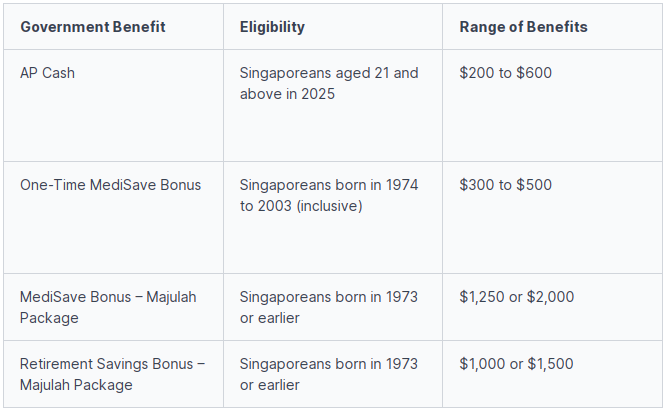Click MediSave Bonus Majulah row eligibility cell
666x411 pixels.
(329, 307)
